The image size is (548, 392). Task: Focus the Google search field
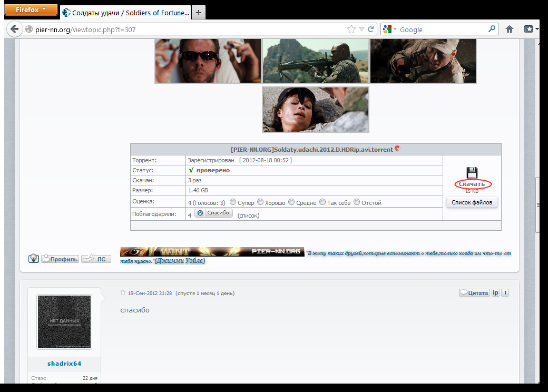442,30
